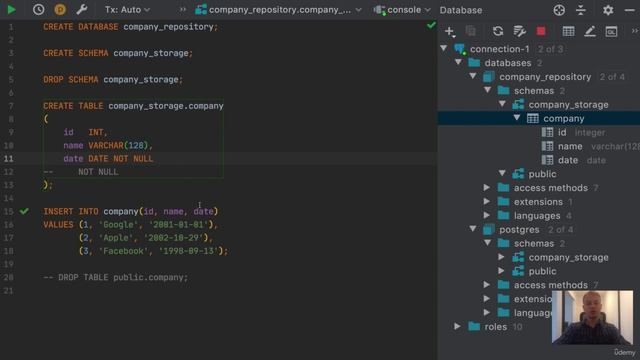Select the roles folder
Viewport: 640px width, 360px height.
[495, 327]
